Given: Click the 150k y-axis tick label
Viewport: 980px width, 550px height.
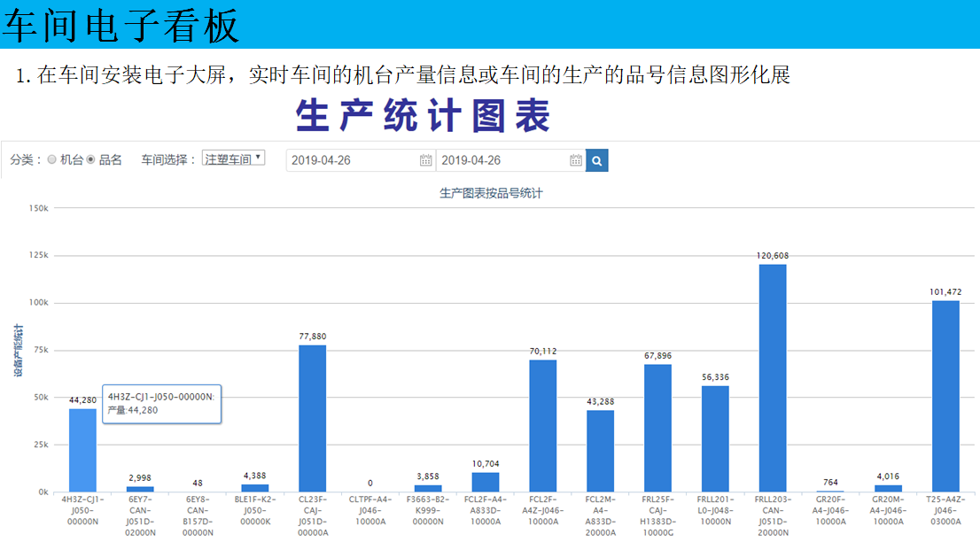Looking at the screenshot, I should [x=39, y=208].
